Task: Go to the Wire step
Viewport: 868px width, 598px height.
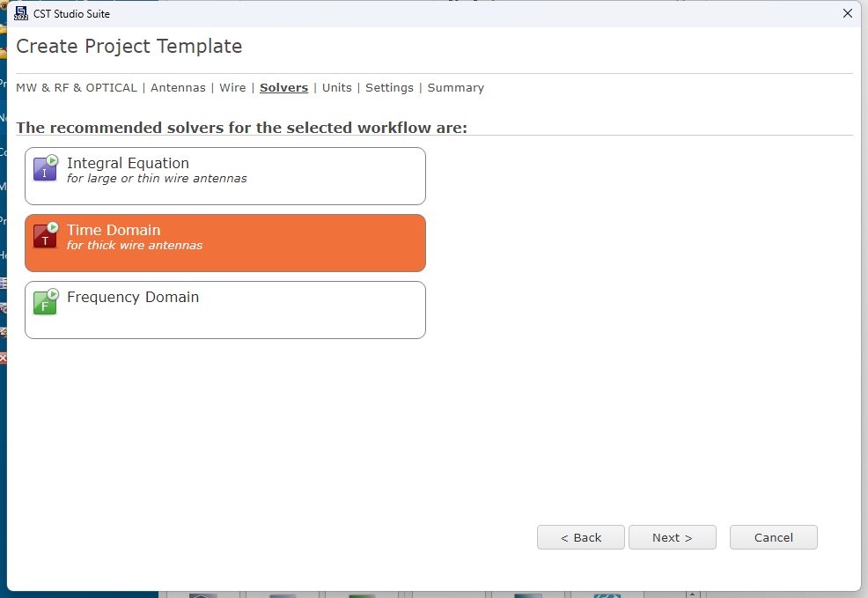Action: [x=232, y=87]
